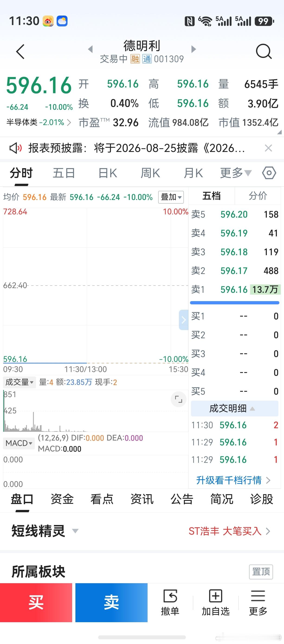Tap the 通 connect badge
The width and height of the screenshot is (284, 644).
[x=147, y=59]
